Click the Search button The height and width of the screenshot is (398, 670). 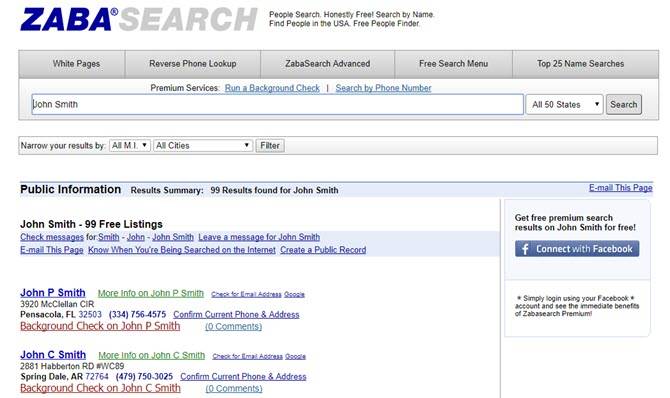pyautogui.click(x=623, y=104)
